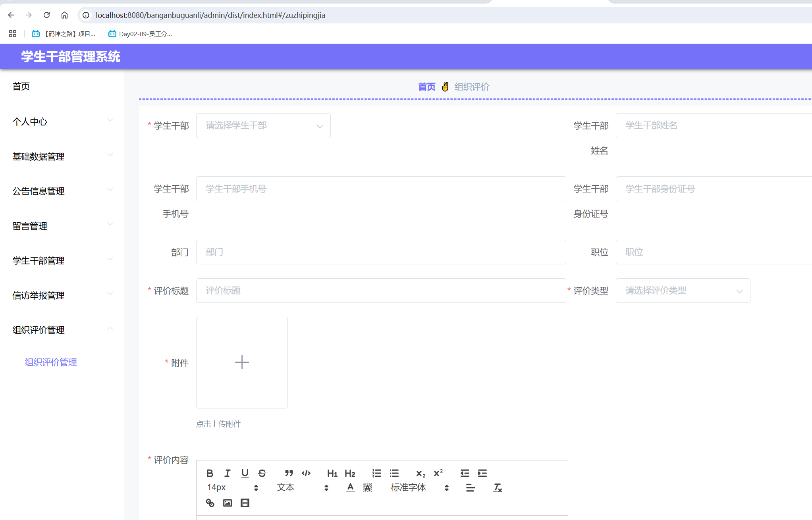Image resolution: width=812 pixels, height=520 pixels.
Task: Insert hyperlink in editor
Action: (210, 503)
